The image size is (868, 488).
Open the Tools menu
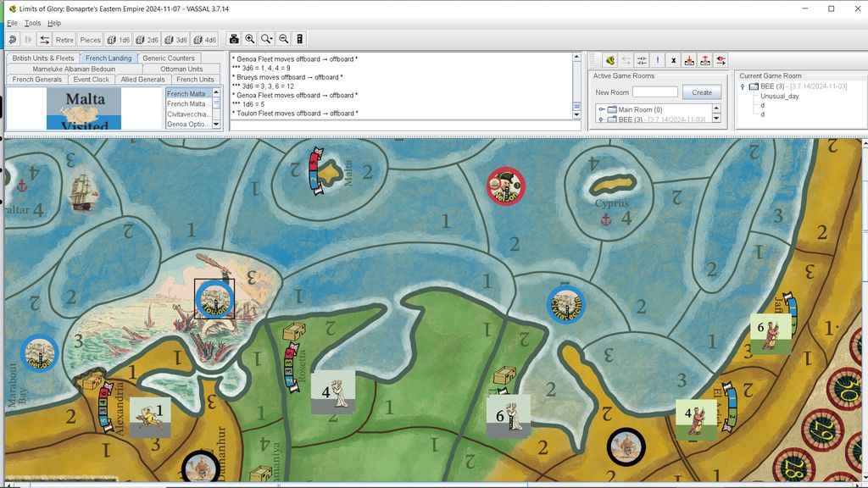pos(33,23)
